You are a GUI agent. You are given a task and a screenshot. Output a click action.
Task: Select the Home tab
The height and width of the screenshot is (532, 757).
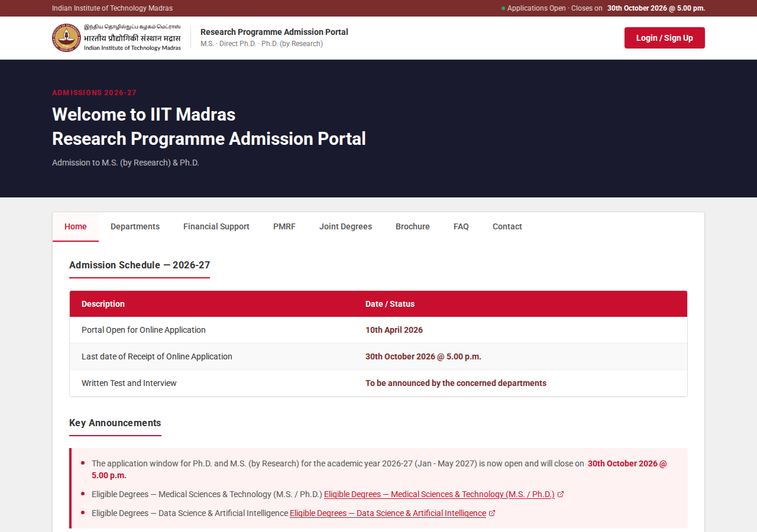[x=76, y=226]
